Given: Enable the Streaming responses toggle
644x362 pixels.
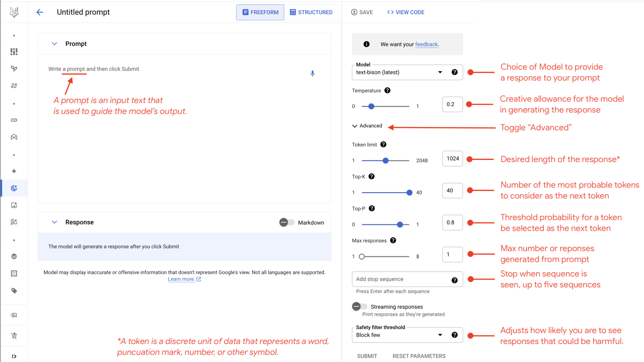Looking at the screenshot, I should [360, 306].
